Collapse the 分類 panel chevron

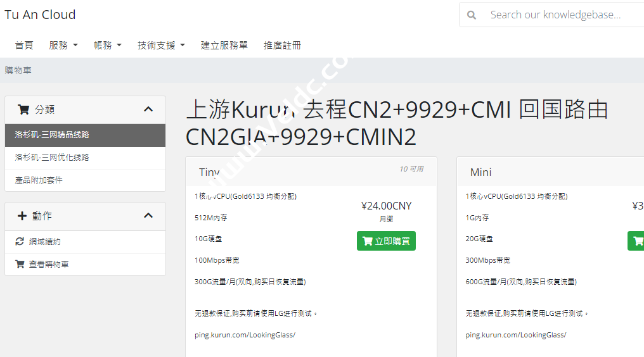(x=148, y=110)
